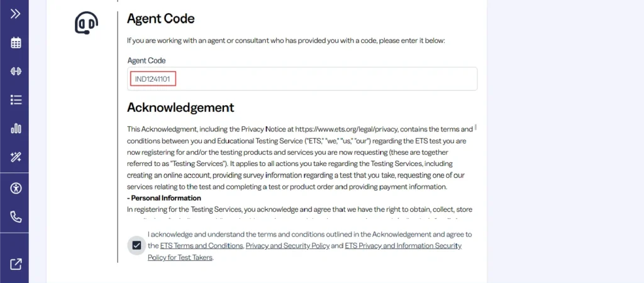Click the Personal Information subheading text
The image size is (644, 283).
click(164, 198)
